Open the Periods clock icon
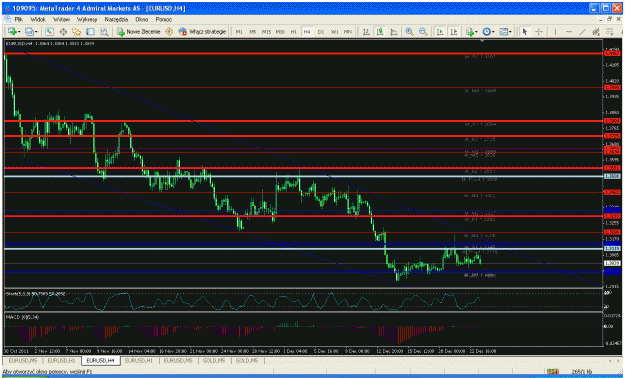The image size is (625, 378). pos(486,32)
